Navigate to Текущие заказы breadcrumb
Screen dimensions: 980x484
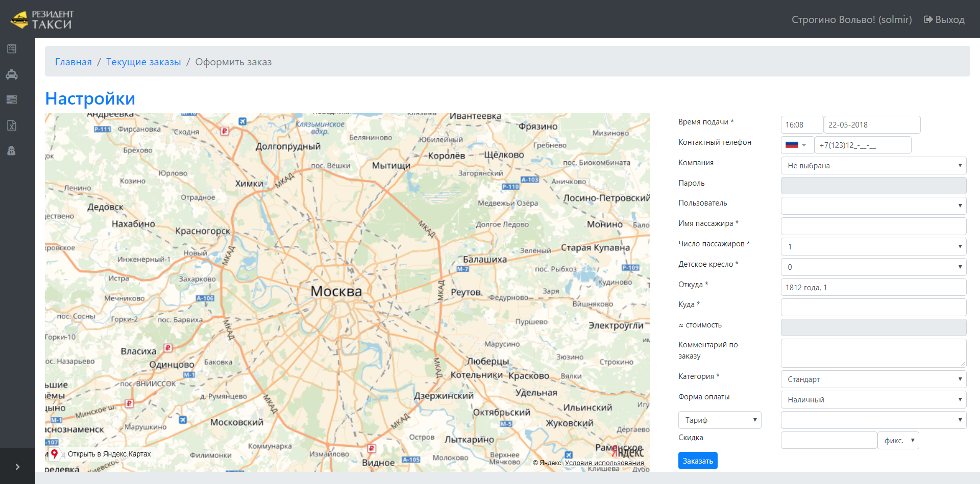tap(143, 62)
